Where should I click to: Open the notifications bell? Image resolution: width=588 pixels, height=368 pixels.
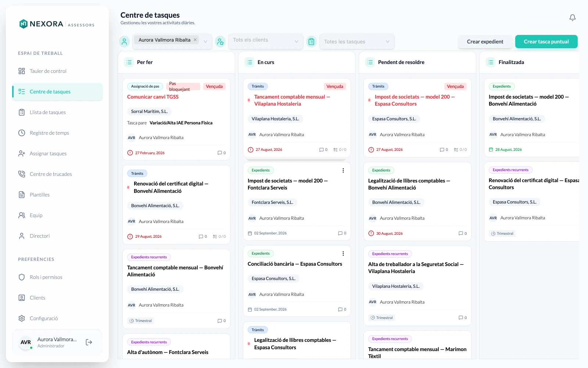click(572, 18)
